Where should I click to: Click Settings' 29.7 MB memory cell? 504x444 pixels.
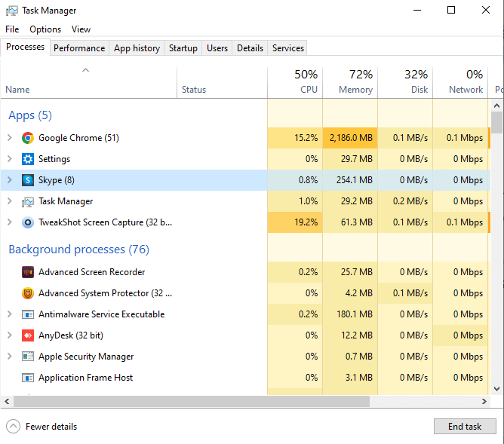(x=350, y=159)
